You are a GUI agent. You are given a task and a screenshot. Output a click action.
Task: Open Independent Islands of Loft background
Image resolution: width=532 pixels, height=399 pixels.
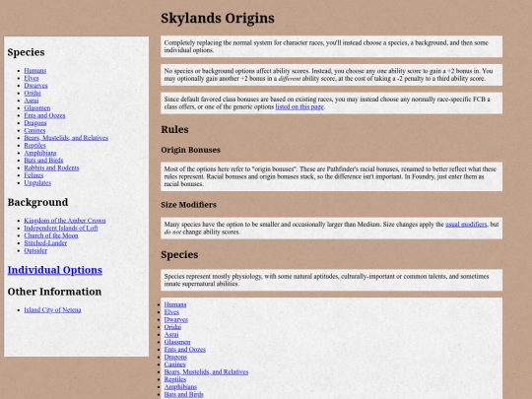[61, 228]
